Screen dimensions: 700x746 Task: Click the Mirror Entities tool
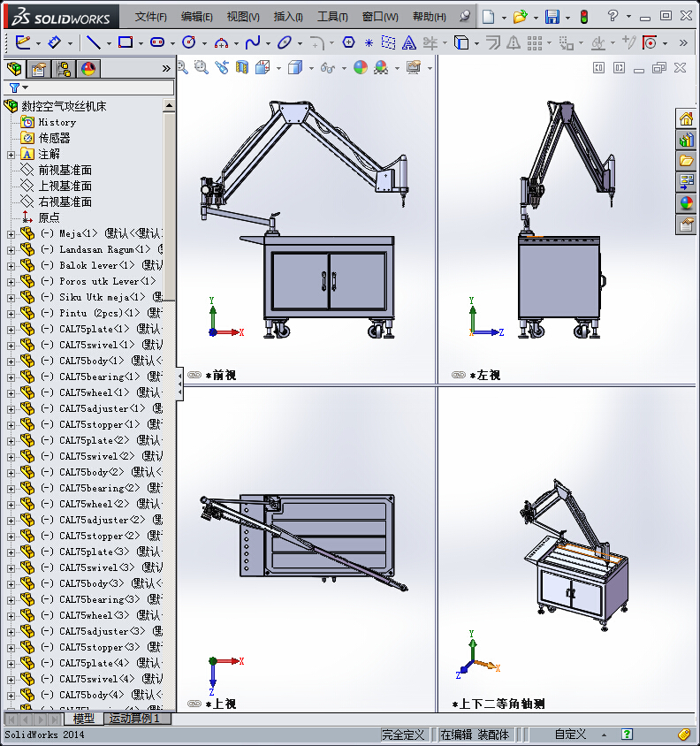click(x=513, y=42)
